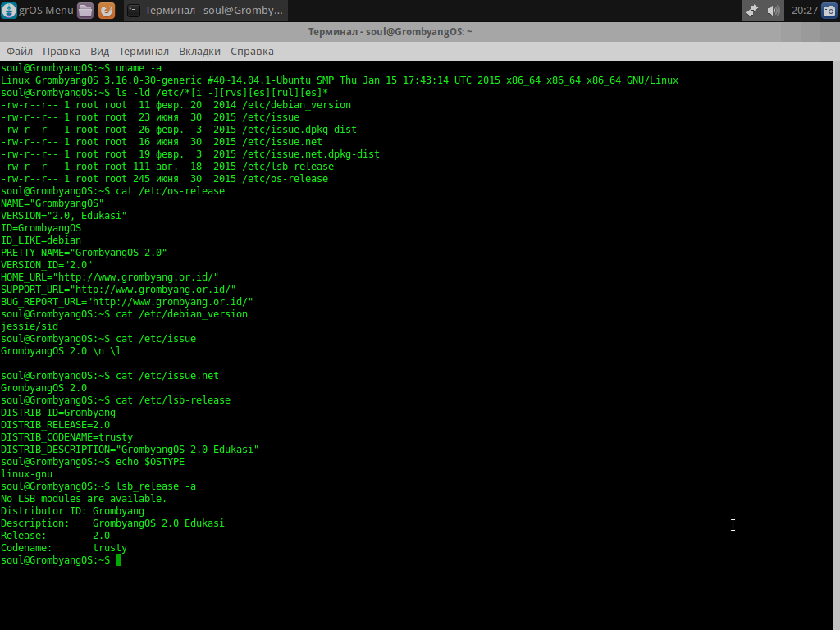The width and height of the screenshot is (840, 630).
Task: Click the 'uname -a' command line
Action: point(81,68)
